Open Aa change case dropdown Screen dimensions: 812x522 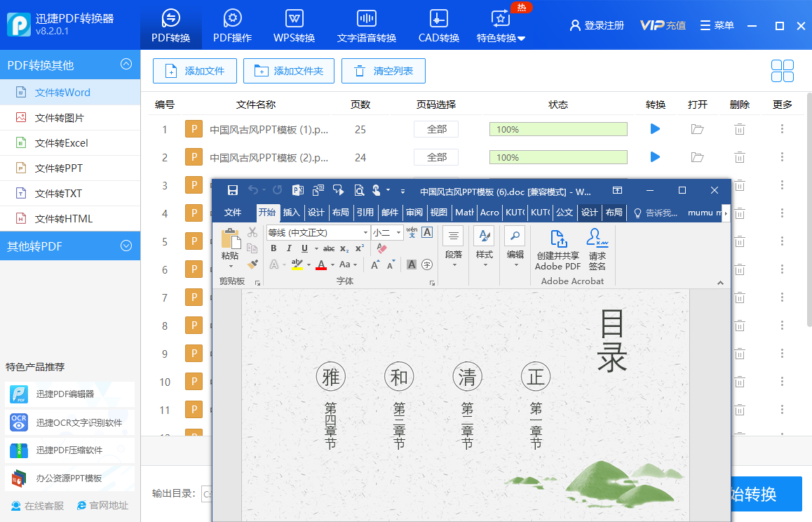tap(348, 265)
